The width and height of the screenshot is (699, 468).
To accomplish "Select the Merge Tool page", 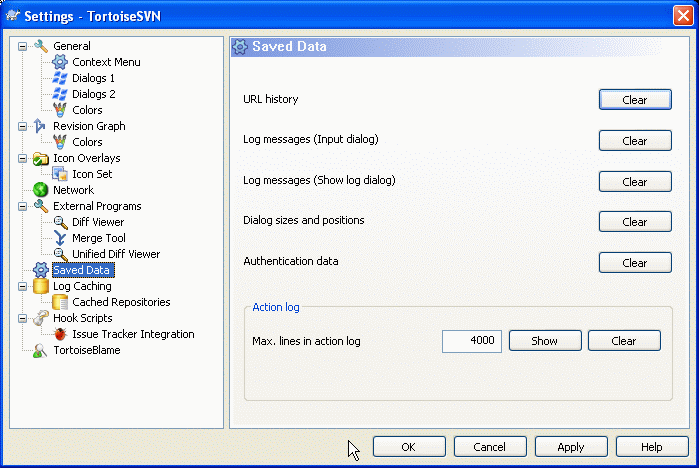I will point(99,238).
